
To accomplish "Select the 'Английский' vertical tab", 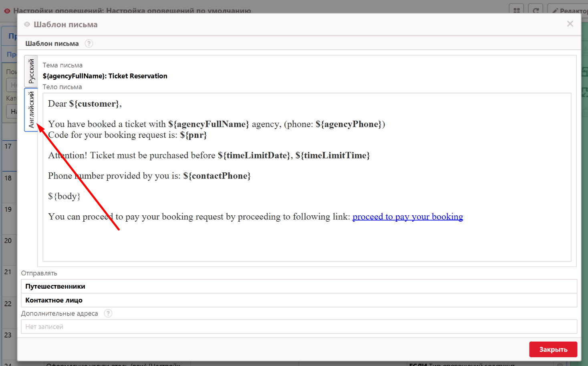I will click(31, 110).
